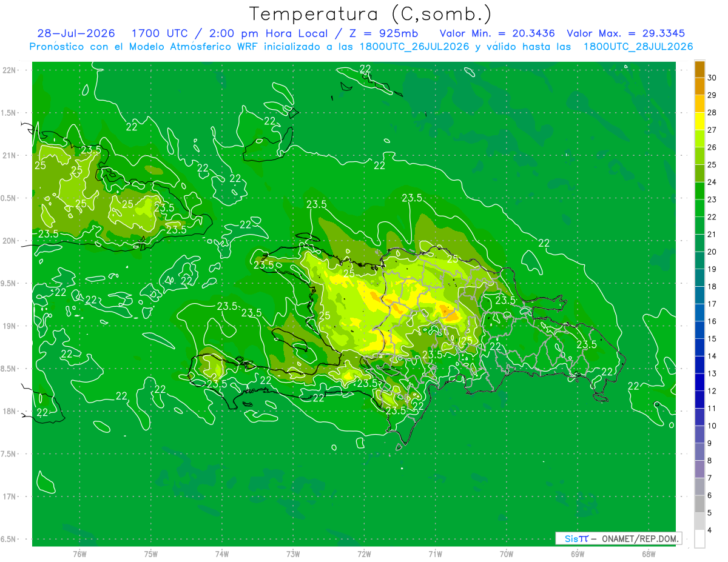Viewport: 728px width, 562px height.
Task: Click the dark orange swatch above legend value 30
Action: point(699,69)
